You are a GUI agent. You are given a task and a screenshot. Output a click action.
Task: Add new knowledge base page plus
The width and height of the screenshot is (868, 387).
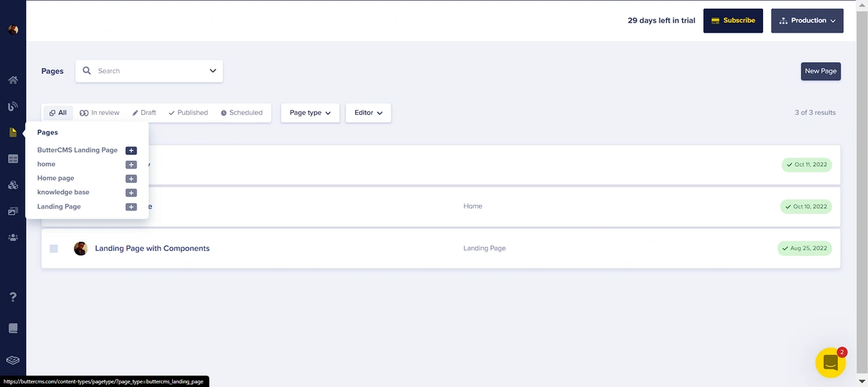click(131, 193)
